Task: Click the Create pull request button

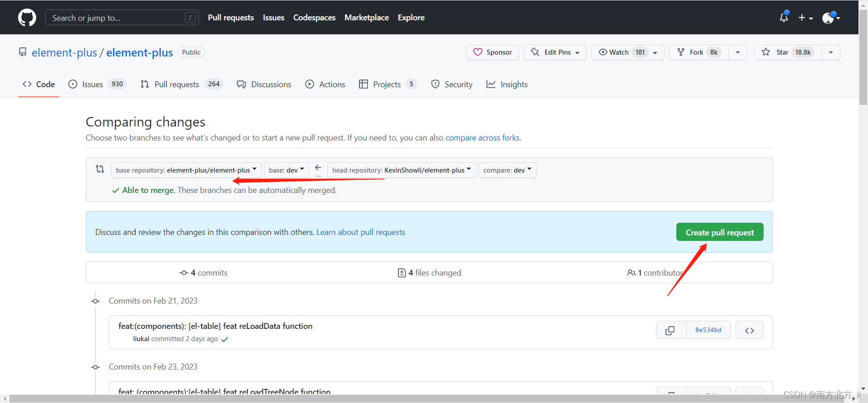Action: (720, 232)
